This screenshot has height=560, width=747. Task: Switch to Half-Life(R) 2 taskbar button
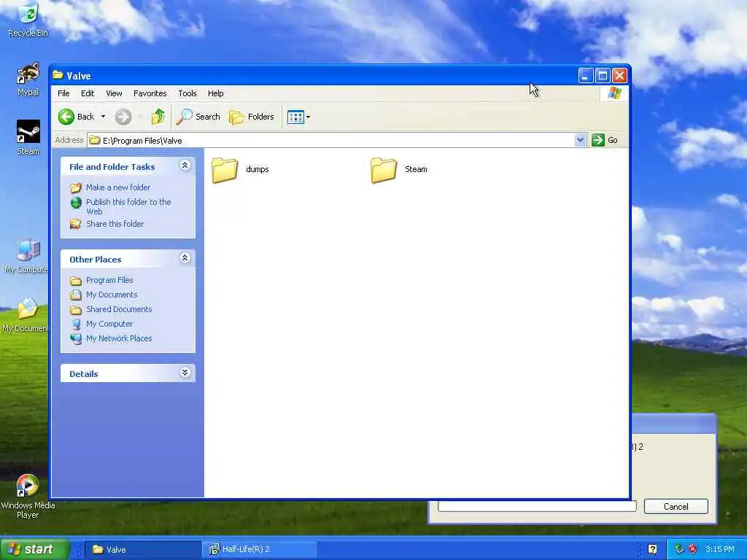(x=260, y=550)
